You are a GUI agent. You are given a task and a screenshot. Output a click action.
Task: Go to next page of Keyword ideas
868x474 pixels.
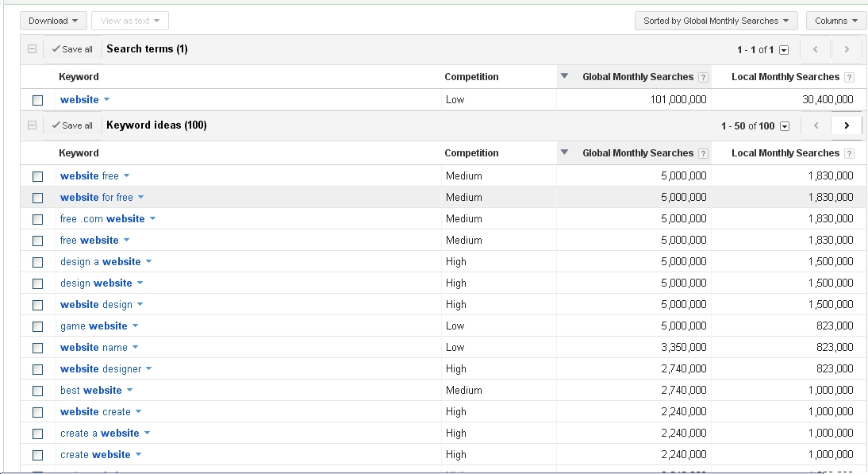(847, 125)
